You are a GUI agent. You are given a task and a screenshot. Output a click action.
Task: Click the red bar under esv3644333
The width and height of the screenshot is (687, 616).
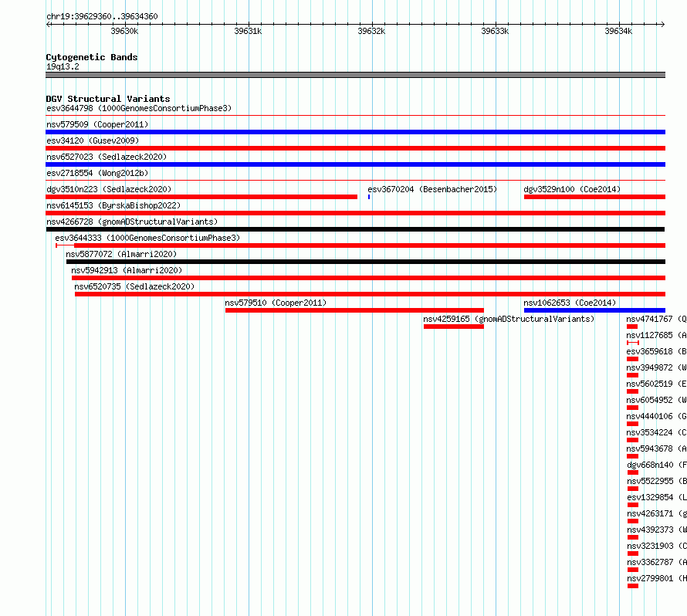(370, 245)
